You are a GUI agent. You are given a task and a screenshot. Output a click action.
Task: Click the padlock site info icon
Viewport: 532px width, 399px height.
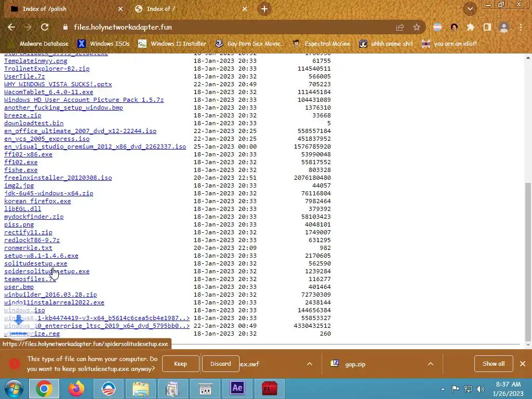tap(65, 27)
